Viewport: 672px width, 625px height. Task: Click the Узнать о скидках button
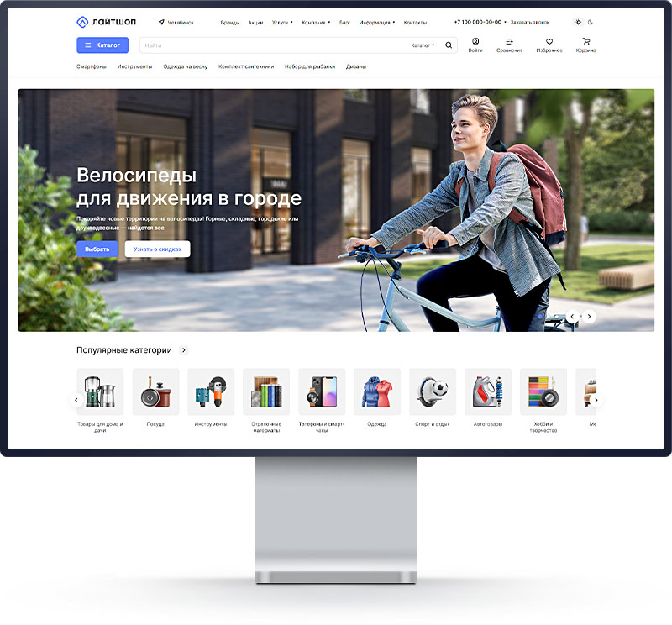(157, 249)
